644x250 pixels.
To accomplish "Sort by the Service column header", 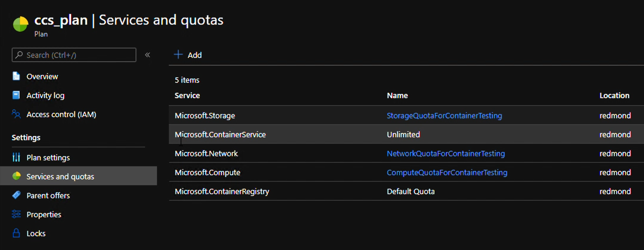I will 187,96.
